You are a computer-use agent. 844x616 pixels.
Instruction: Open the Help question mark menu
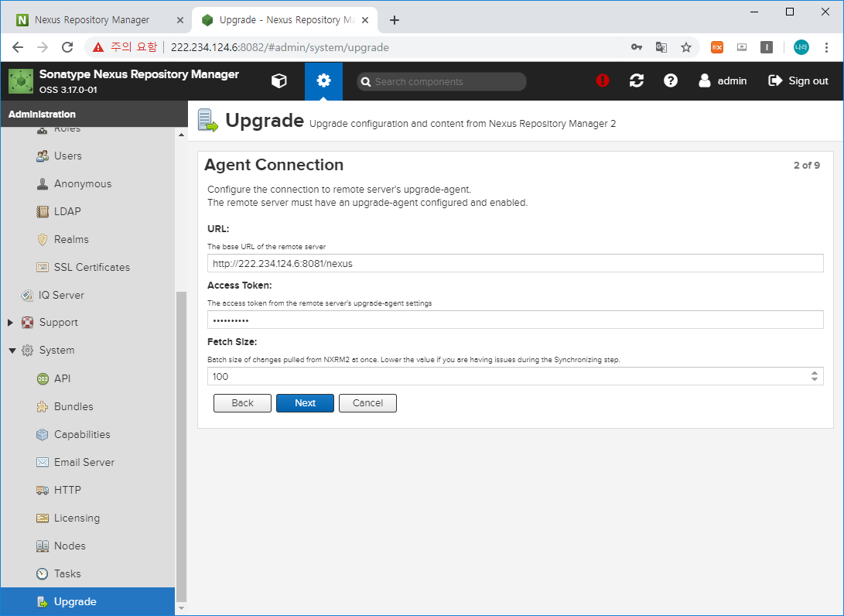coord(670,80)
